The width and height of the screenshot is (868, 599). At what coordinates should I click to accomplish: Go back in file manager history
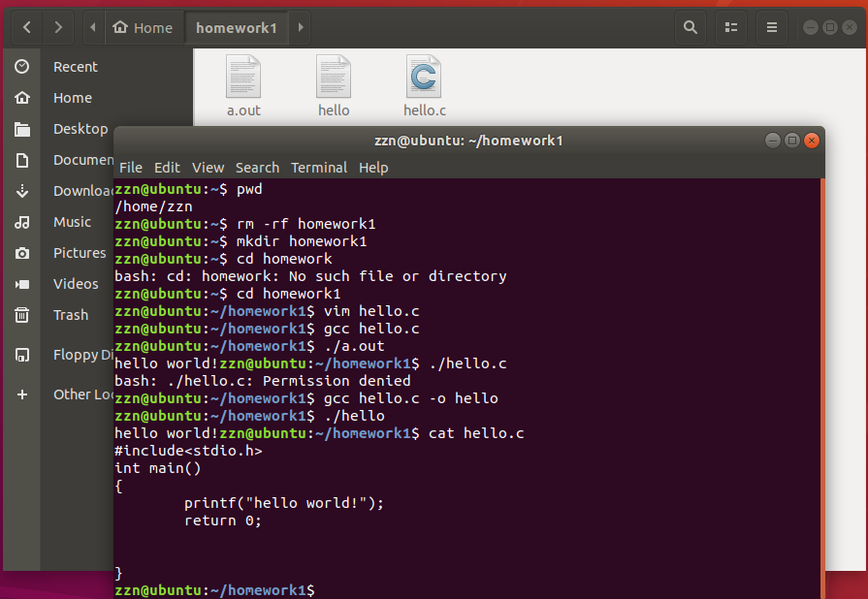click(26, 27)
